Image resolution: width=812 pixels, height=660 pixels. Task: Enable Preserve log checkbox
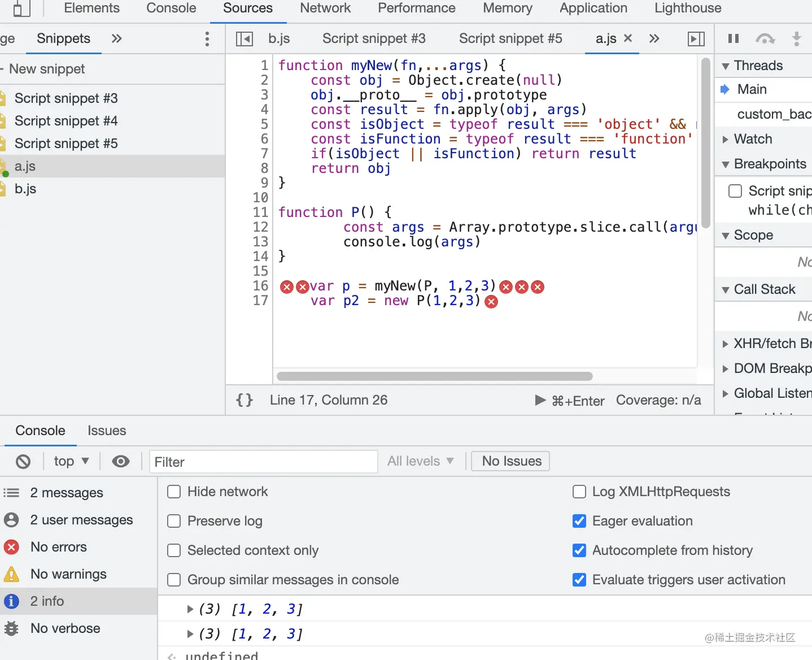[174, 521]
